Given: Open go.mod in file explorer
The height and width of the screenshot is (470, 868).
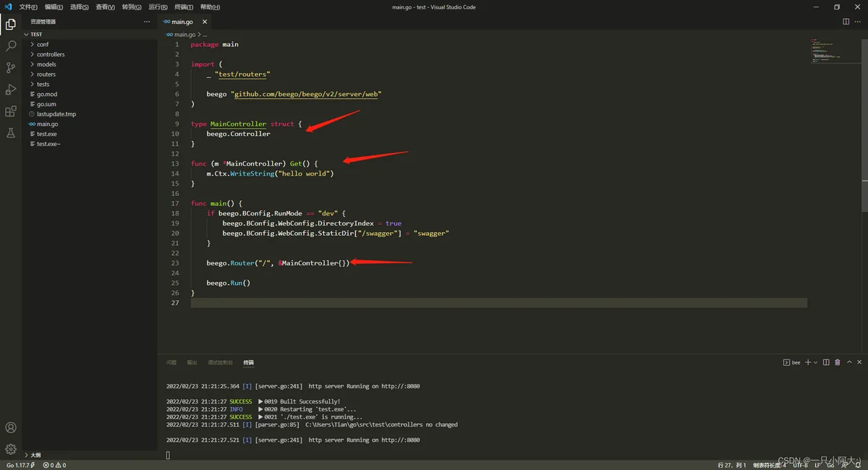Looking at the screenshot, I should point(90,94).
